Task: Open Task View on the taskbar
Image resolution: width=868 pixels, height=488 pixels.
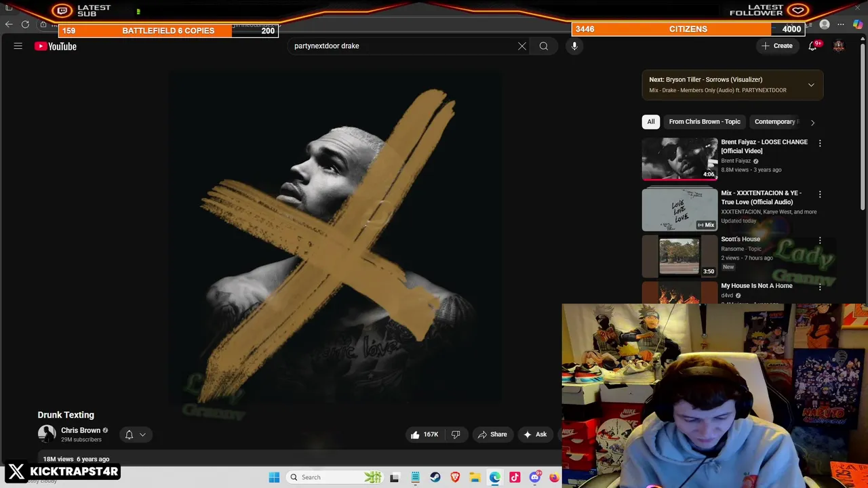Action: (x=395, y=477)
